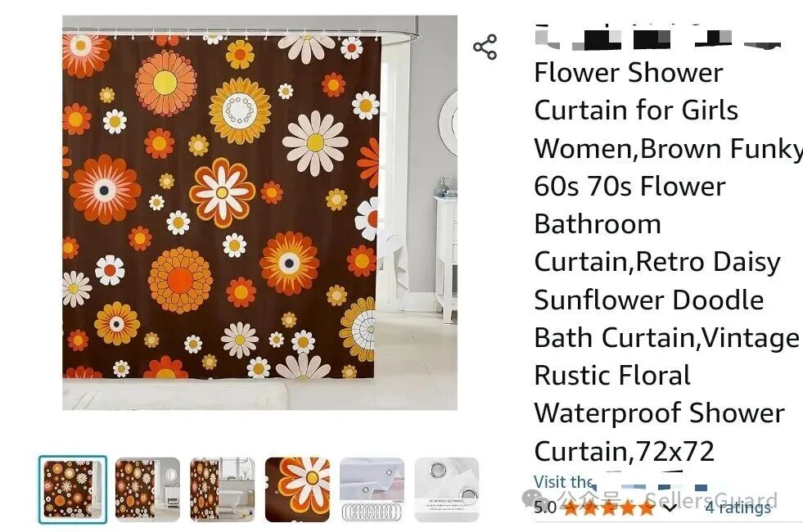This screenshot has width=803, height=532.
Task: Click the 5.0 rating score
Action: pos(545,507)
